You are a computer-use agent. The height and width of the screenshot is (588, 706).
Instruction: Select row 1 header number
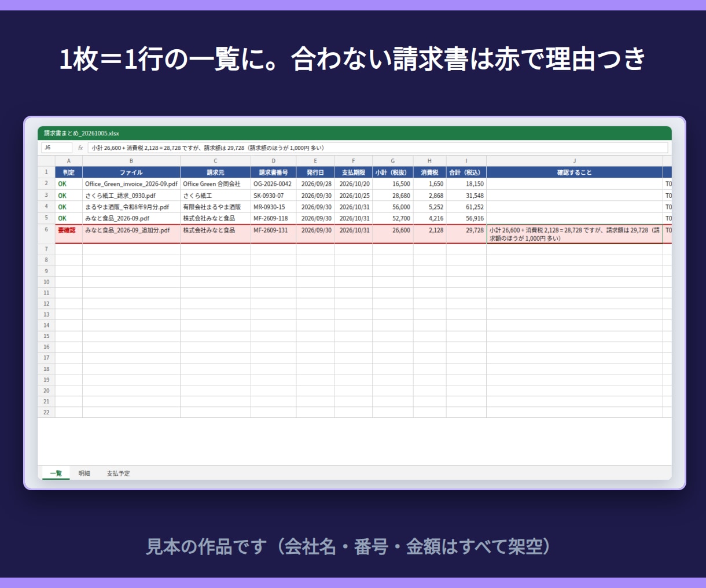point(46,172)
